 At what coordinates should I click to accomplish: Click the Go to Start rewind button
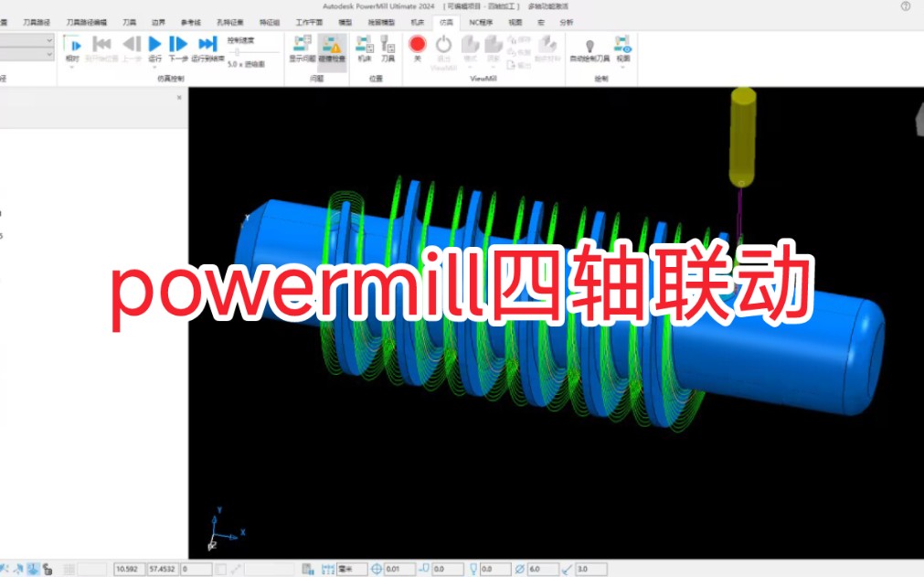[102, 44]
